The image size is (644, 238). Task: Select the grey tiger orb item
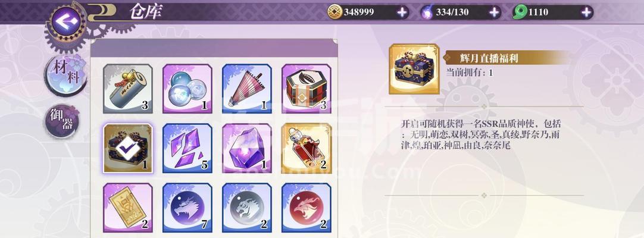(x=247, y=208)
